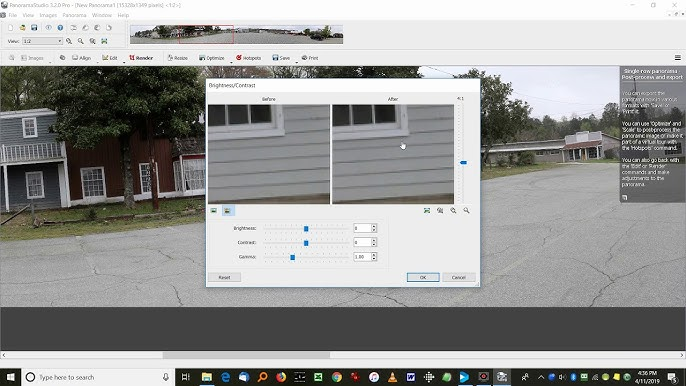Click the Open Project folder icon
686x386 pixels.
click(x=22, y=28)
